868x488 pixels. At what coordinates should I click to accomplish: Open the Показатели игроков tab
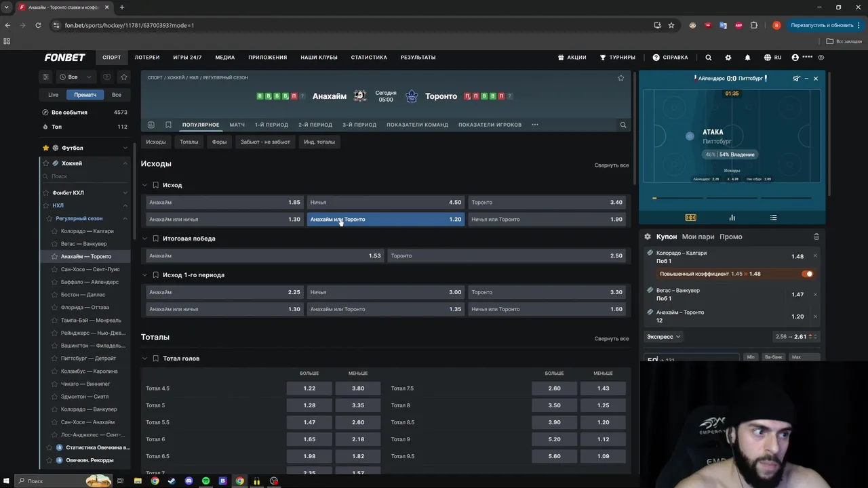click(490, 125)
